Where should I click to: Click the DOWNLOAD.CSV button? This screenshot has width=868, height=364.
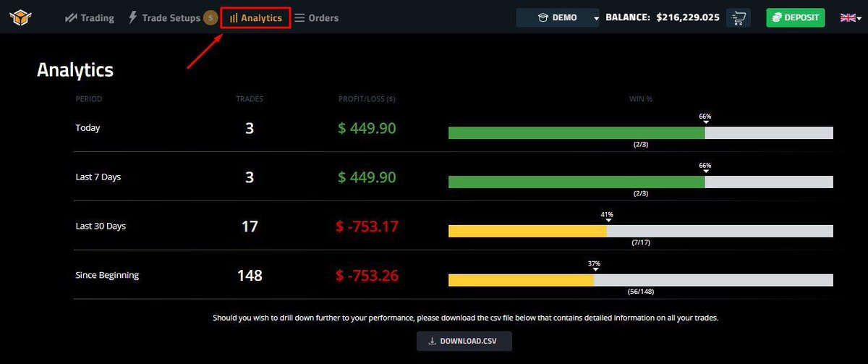pos(464,341)
